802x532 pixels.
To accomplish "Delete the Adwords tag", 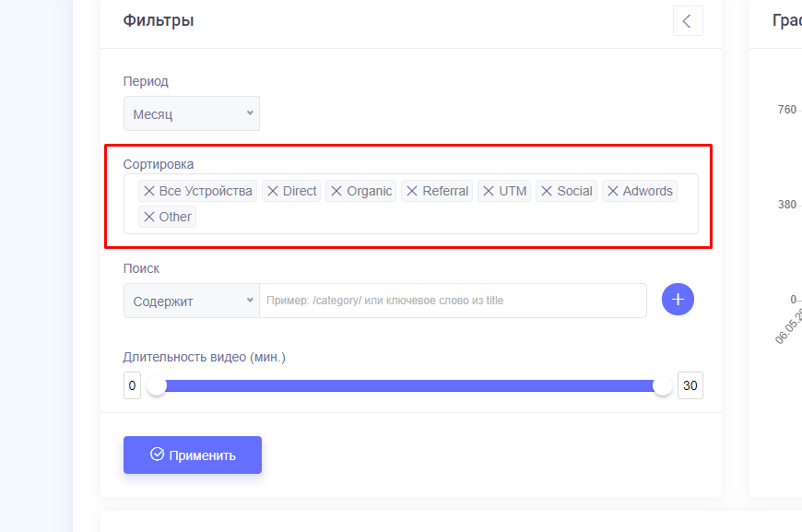I will (x=612, y=191).
